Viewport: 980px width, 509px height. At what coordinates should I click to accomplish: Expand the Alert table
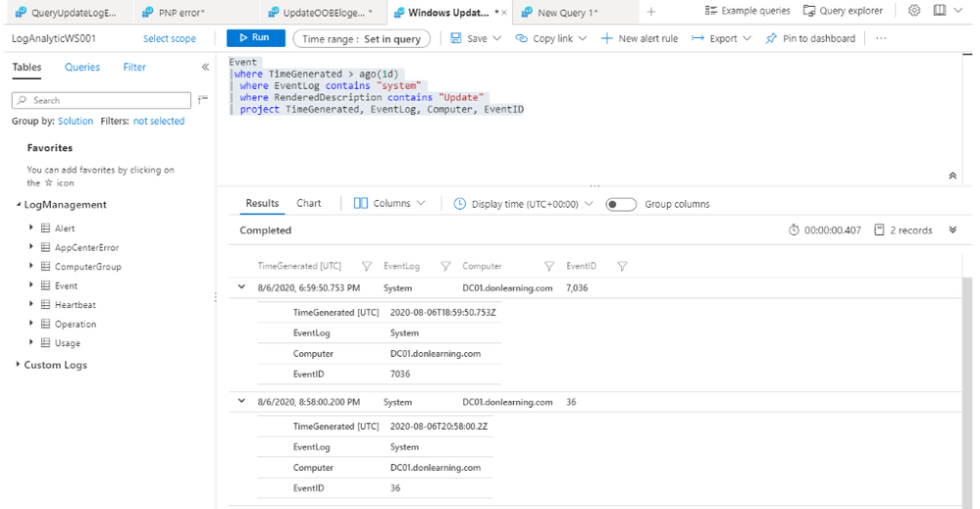[30, 228]
